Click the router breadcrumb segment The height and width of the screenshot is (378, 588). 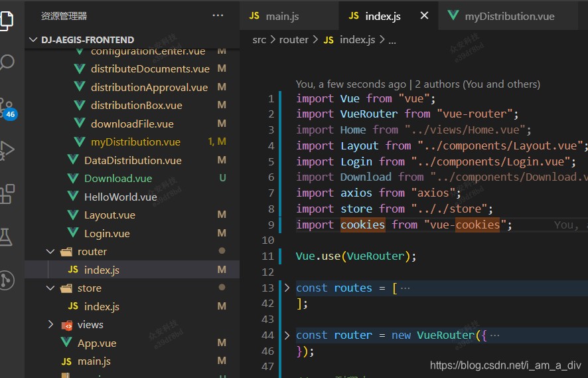(293, 40)
